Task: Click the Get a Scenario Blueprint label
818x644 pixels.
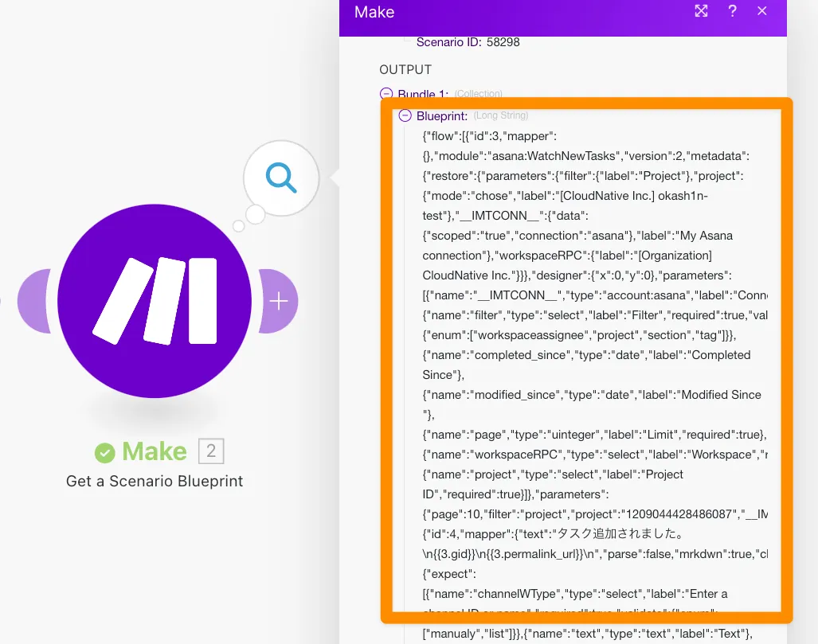Action: [155, 481]
